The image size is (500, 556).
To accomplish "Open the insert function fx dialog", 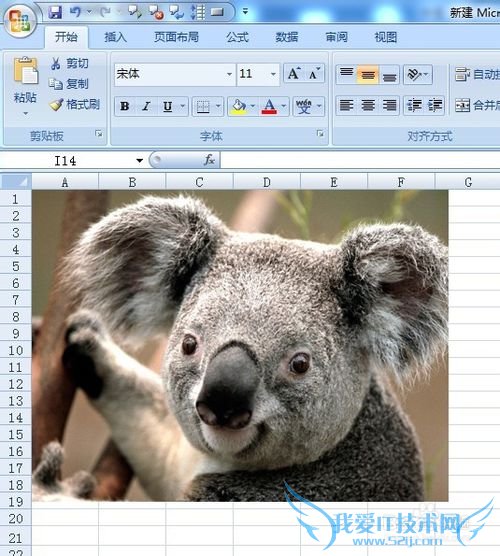I will [x=209, y=160].
